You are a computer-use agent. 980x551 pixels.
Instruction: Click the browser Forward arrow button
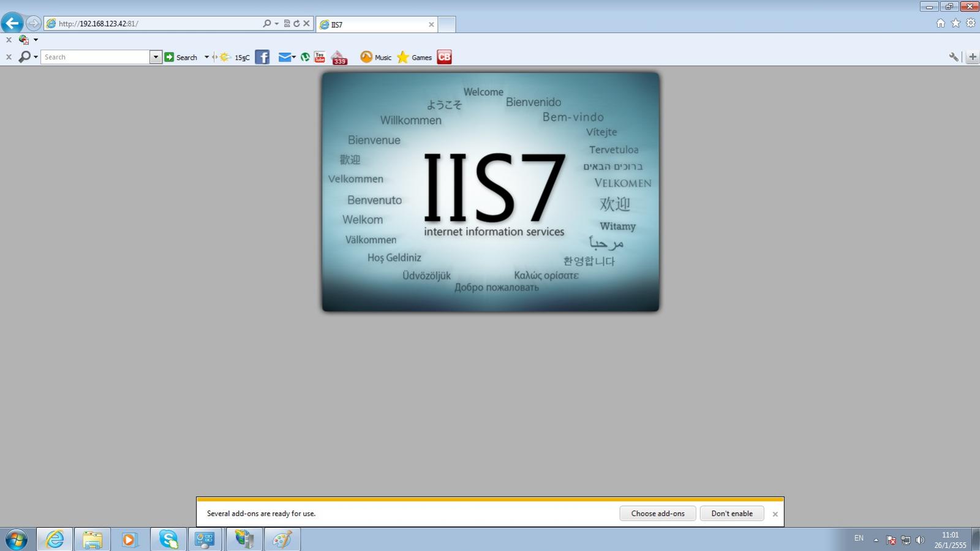click(x=33, y=23)
